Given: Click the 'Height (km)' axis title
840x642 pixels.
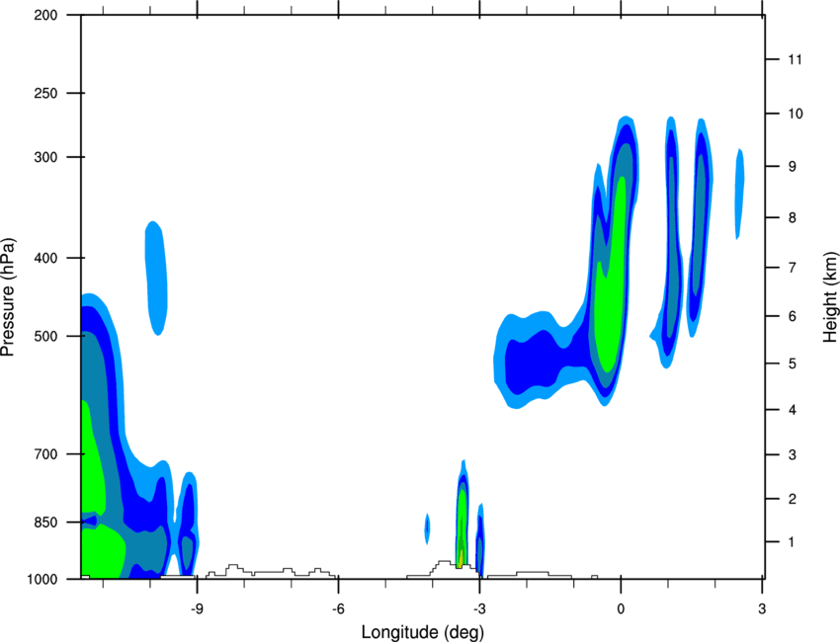Looking at the screenshot, I should (x=830, y=296).
